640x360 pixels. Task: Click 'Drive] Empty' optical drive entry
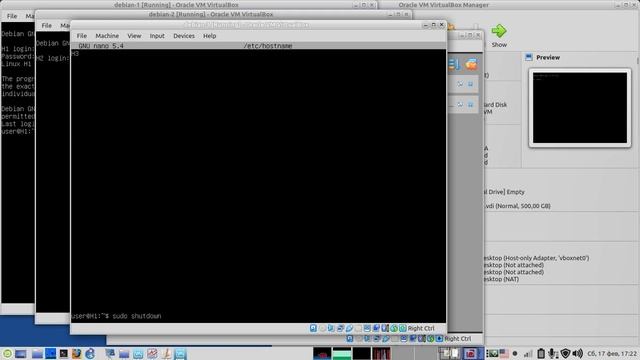(504, 192)
